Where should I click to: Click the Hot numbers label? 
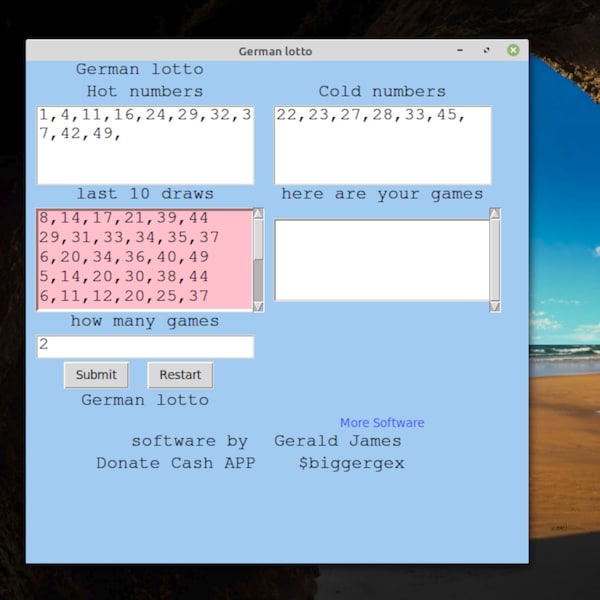tap(145, 91)
